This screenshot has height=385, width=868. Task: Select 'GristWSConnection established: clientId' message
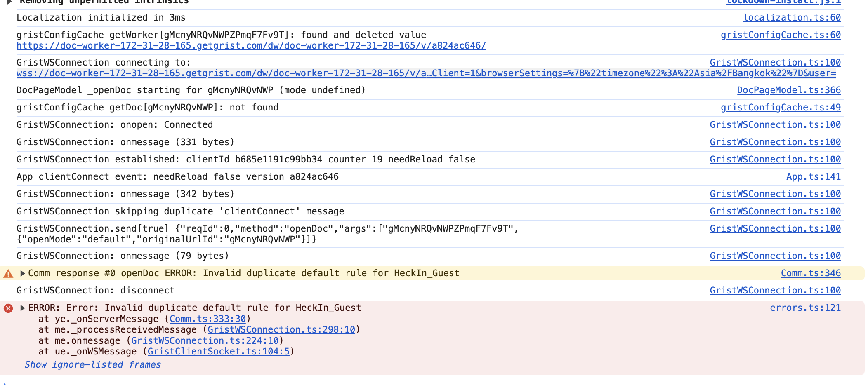246,160
